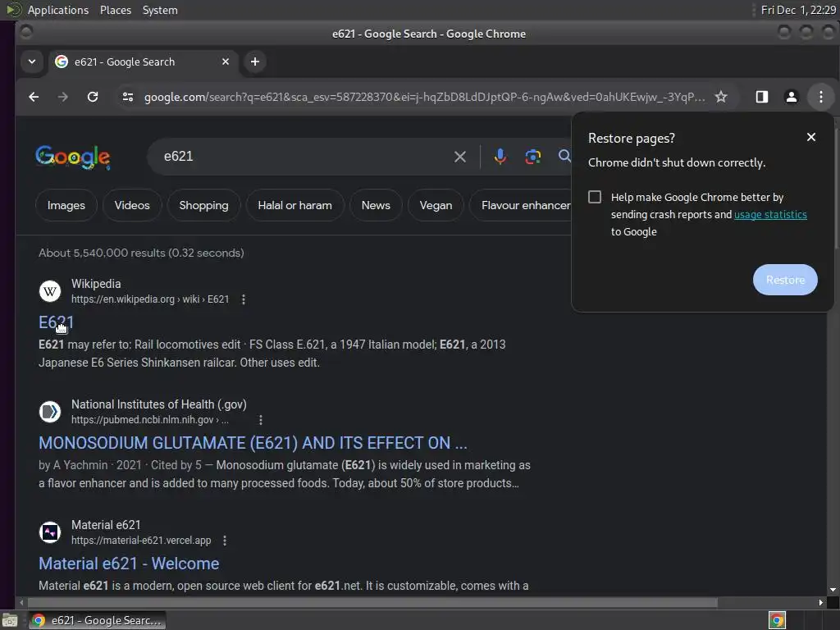
Task: Click the Google logo
Action: point(73,157)
